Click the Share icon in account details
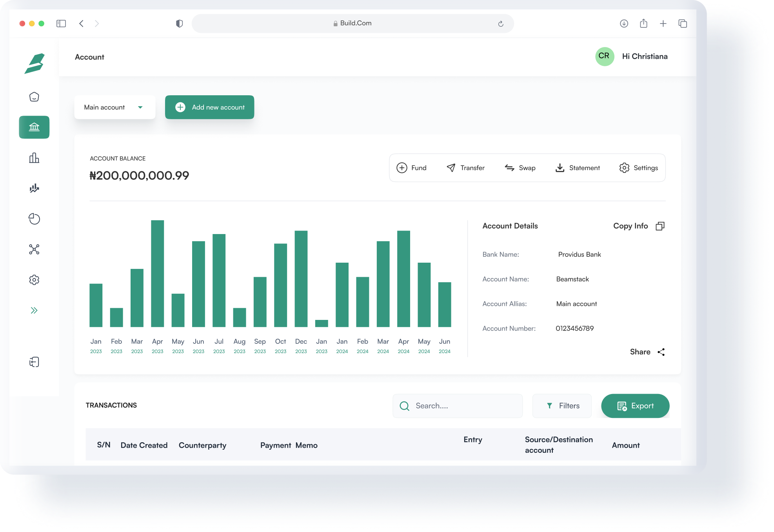Viewport: 774px width, 532px height. (661, 352)
